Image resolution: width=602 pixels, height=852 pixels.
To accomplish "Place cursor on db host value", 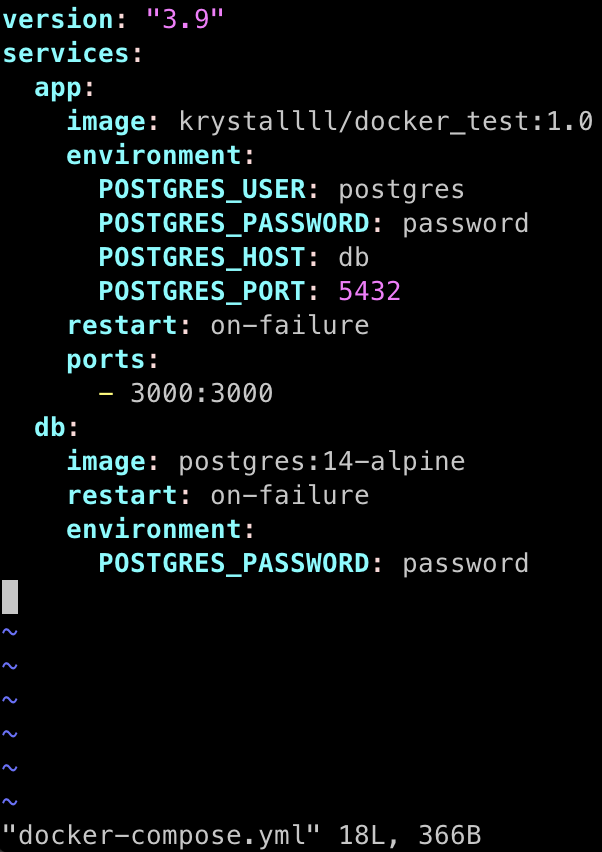I will coord(354,257).
